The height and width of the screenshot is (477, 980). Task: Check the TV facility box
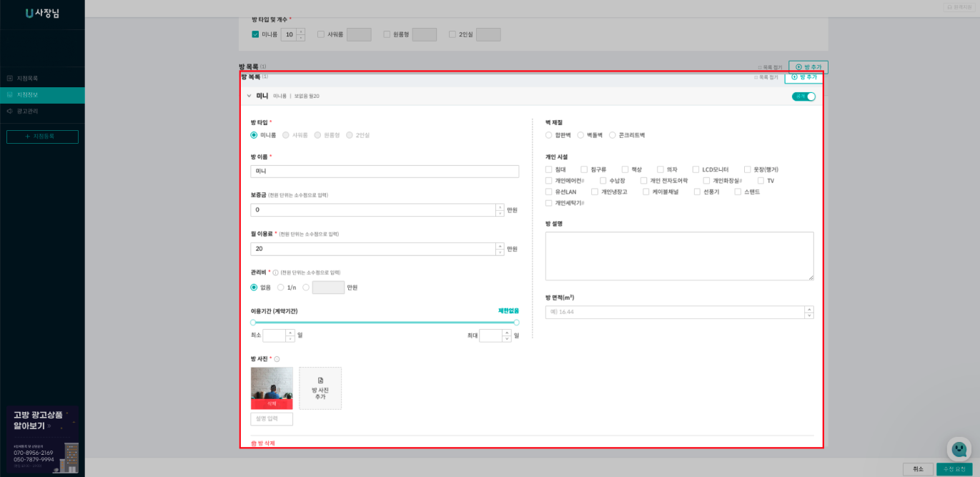pos(761,181)
